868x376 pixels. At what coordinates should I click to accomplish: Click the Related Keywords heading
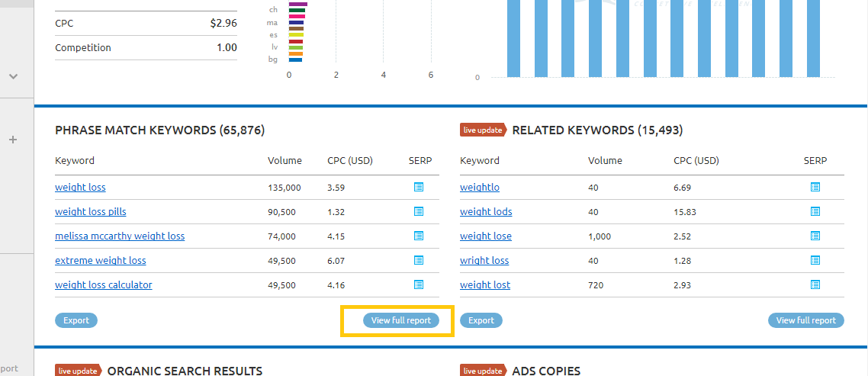tap(597, 130)
